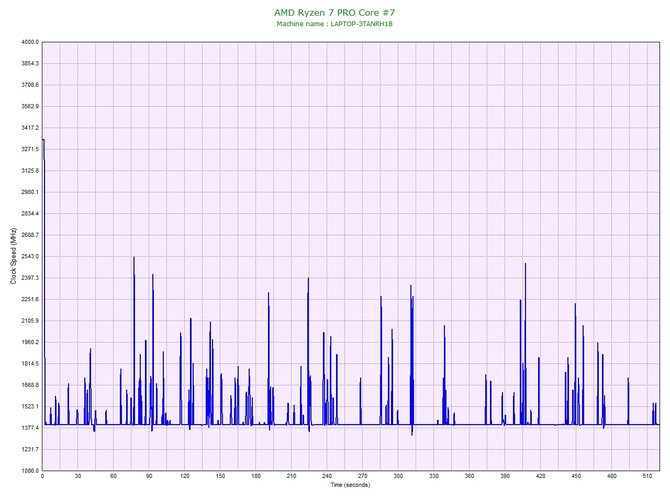Click the 0 tick on time axis

coord(42,476)
